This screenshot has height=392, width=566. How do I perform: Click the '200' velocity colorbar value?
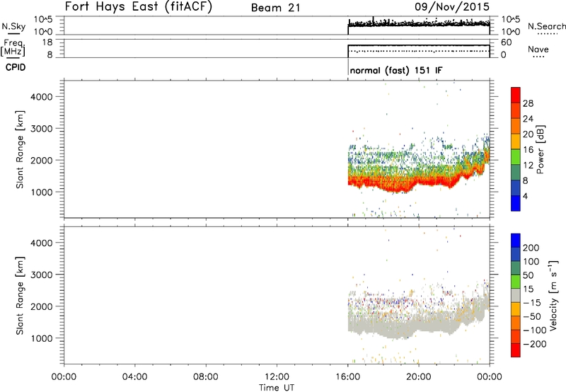pos(531,248)
